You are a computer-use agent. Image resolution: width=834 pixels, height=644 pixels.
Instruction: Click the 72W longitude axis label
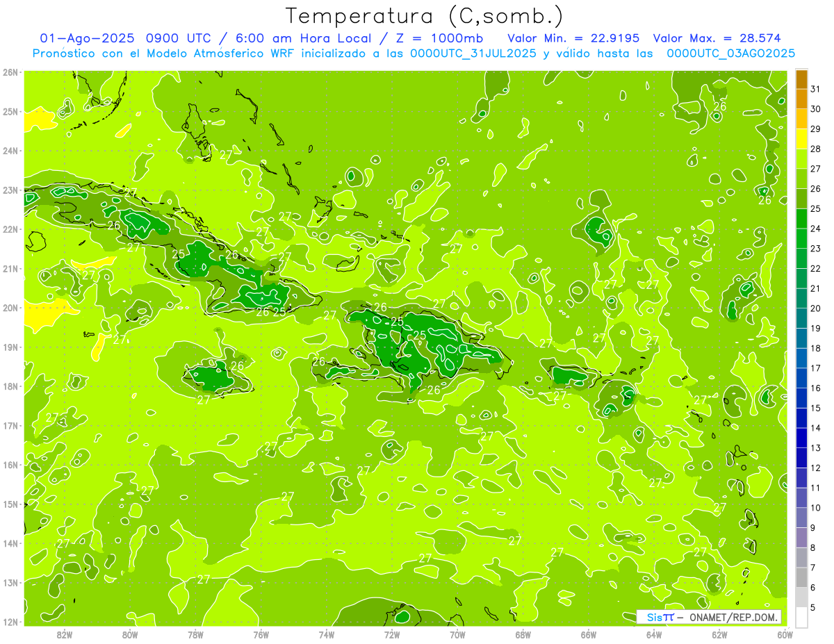pos(392,634)
